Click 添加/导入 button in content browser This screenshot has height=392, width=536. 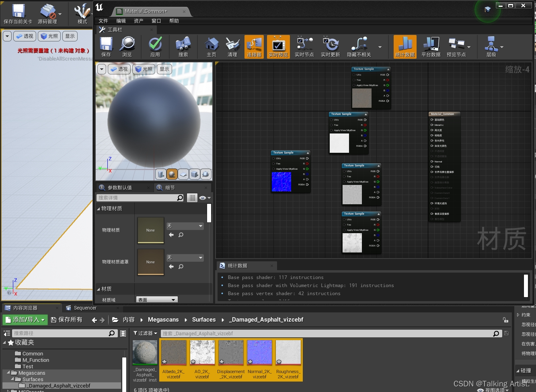pyautogui.click(x=25, y=320)
